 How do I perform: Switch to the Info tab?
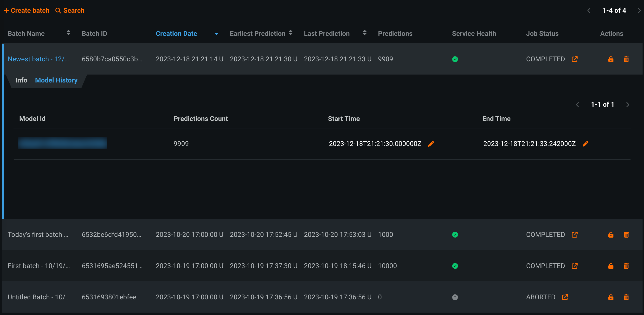(21, 80)
